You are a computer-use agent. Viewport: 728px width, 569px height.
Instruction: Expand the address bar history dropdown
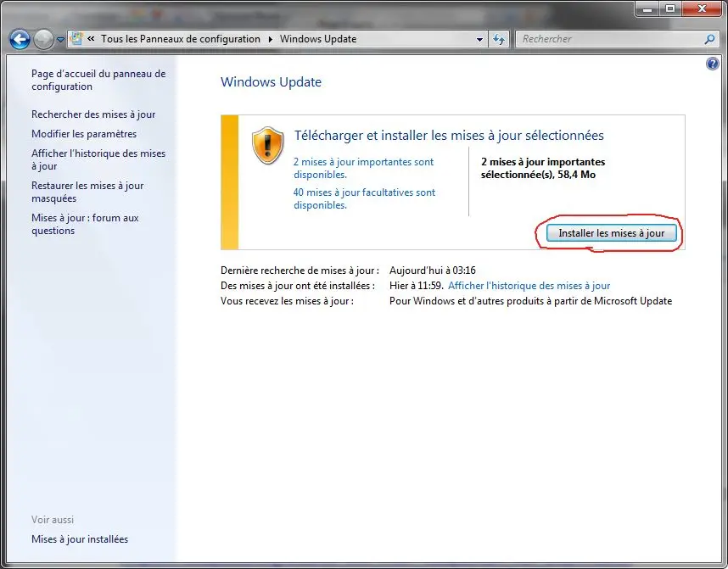[479, 40]
